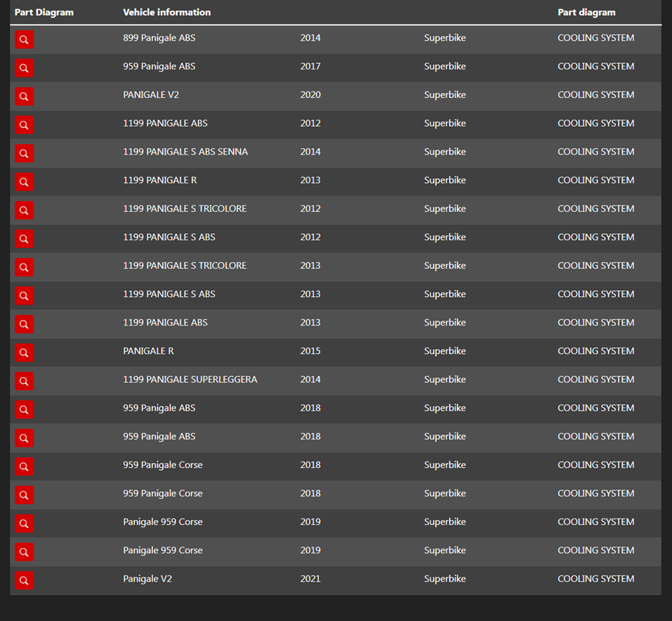
Task: Click the 'Vehicle information' column header
Action: point(167,12)
